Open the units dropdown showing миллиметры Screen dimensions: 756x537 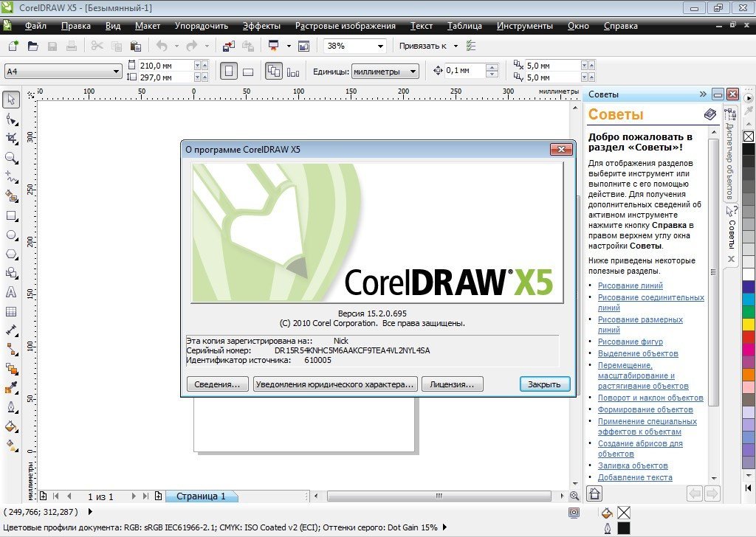click(412, 72)
